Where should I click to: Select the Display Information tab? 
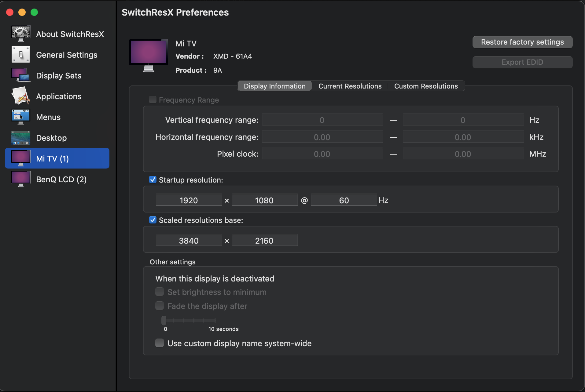[274, 86]
